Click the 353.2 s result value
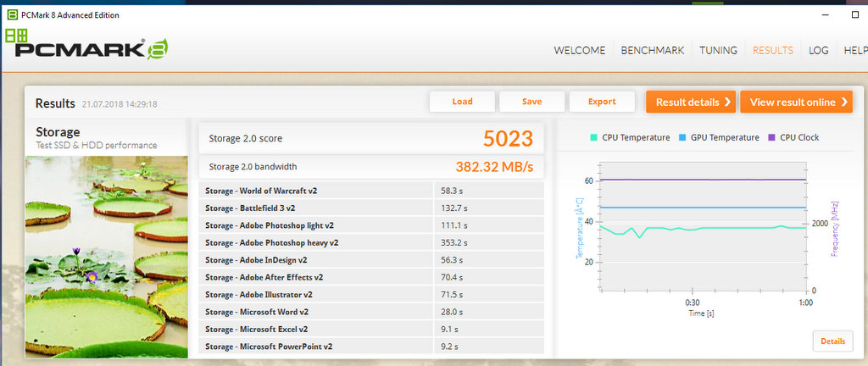 coord(454,242)
